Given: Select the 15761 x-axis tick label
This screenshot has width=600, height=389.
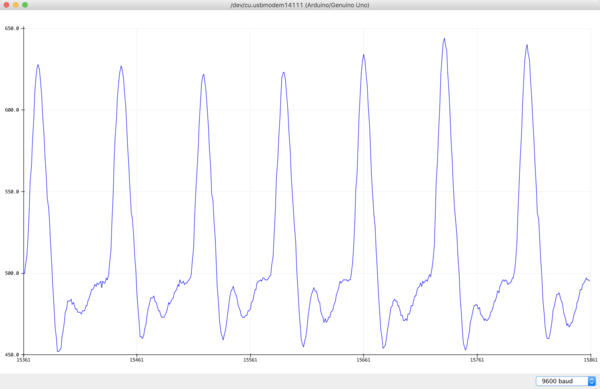Looking at the screenshot, I should click(x=476, y=360).
